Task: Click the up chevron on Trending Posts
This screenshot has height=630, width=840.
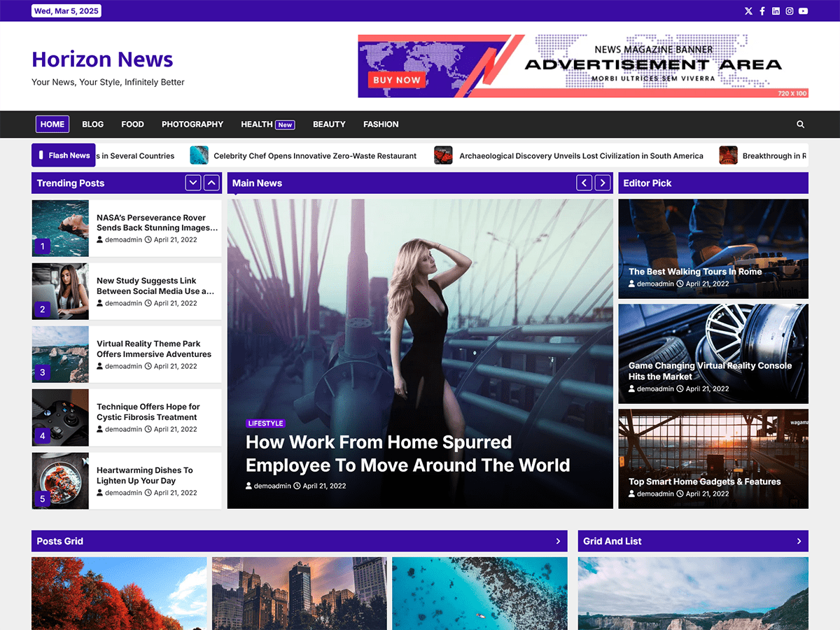Action: coord(211,183)
